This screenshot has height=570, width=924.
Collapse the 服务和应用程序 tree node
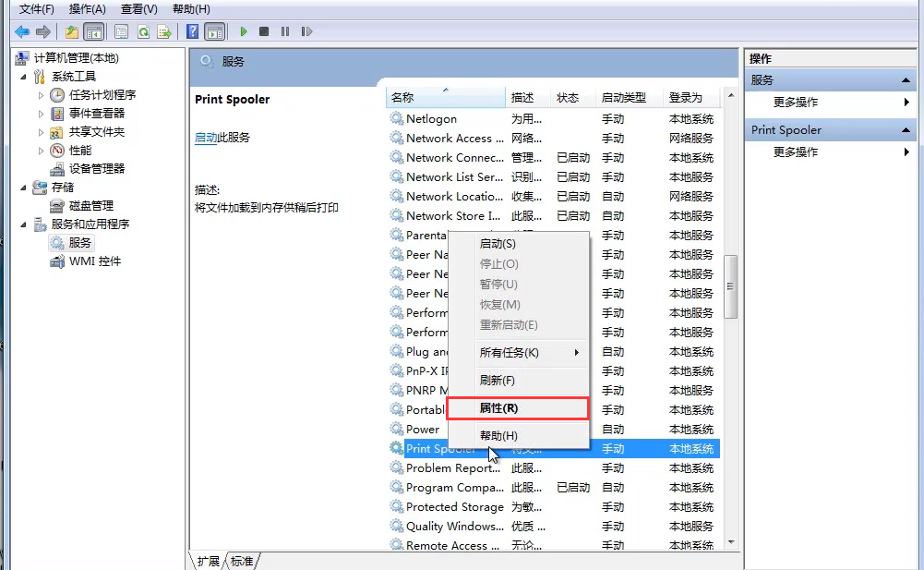[x=24, y=224]
